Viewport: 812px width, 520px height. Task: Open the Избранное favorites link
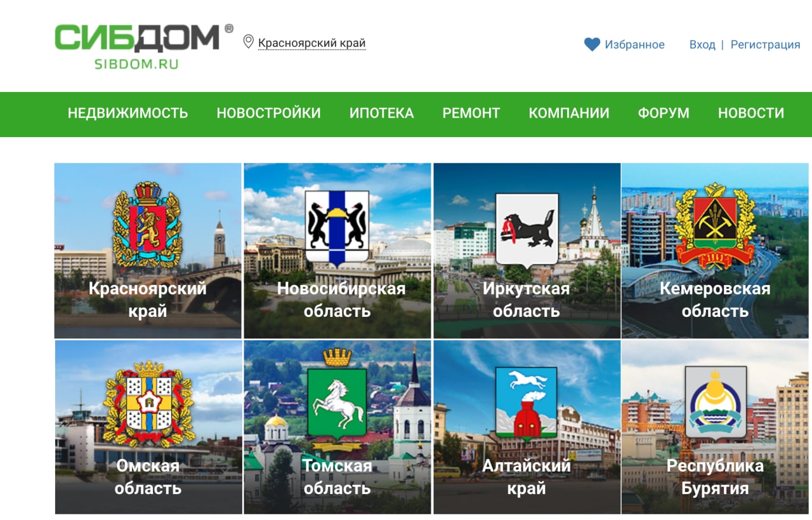[x=634, y=44]
